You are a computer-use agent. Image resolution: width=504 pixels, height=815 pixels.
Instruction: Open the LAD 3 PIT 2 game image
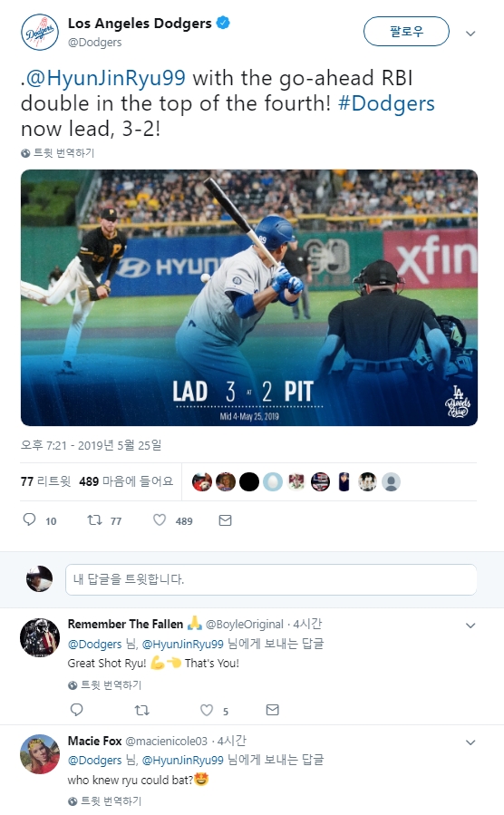pos(249,297)
